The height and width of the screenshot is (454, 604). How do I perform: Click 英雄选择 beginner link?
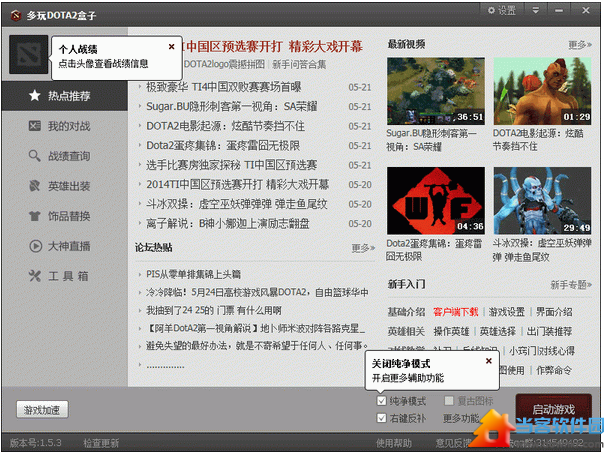click(498, 332)
